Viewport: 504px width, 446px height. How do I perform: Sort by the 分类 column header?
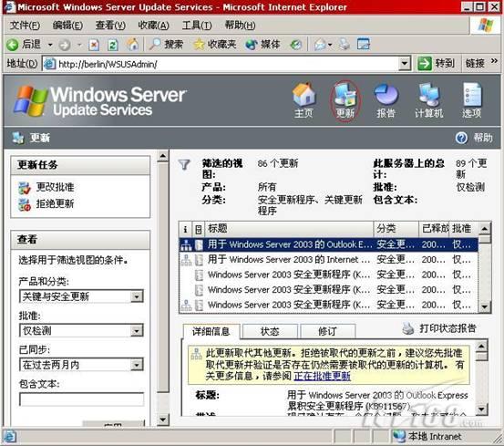pos(396,229)
